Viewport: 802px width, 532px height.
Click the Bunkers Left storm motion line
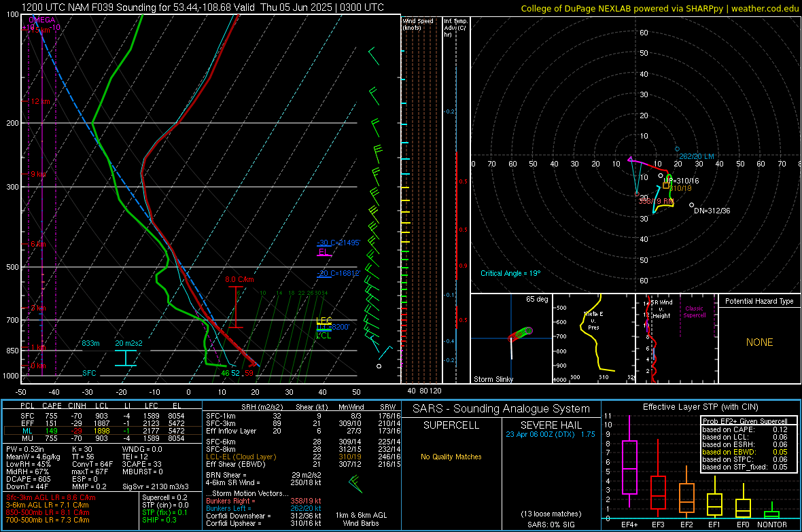point(264,508)
